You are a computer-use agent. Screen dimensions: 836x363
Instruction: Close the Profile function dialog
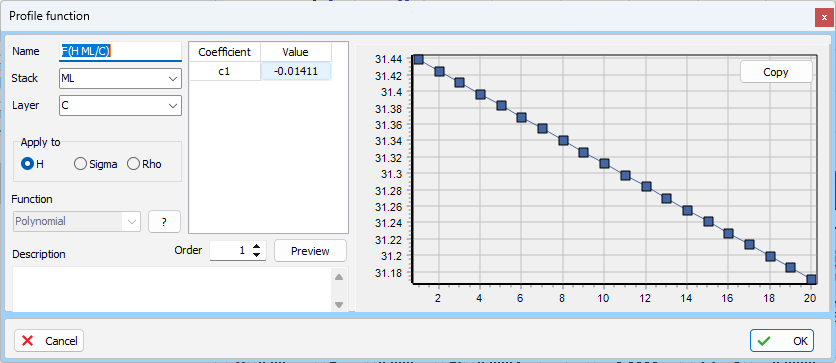[824, 18]
